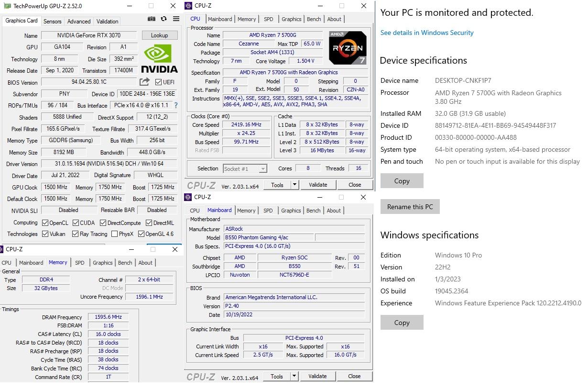Copy Windows specifications
The image size is (588, 391).
[402, 323]
